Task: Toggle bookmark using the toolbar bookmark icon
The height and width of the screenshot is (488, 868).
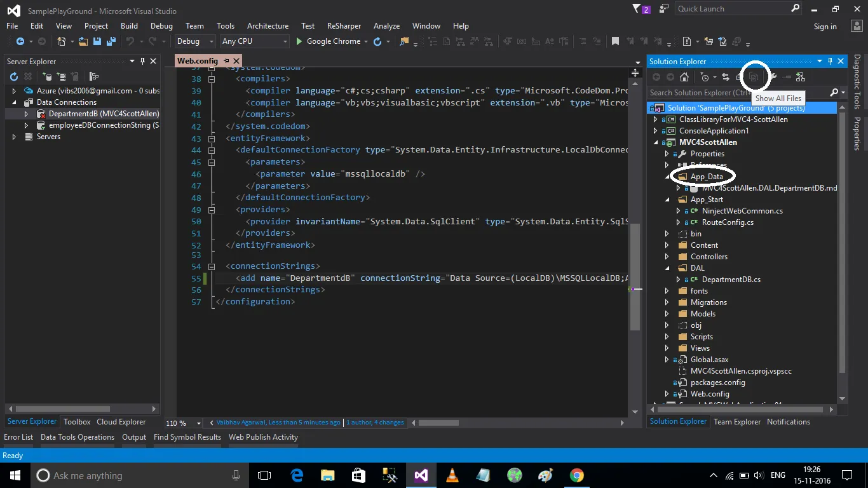Action: (x=615, y=41)
